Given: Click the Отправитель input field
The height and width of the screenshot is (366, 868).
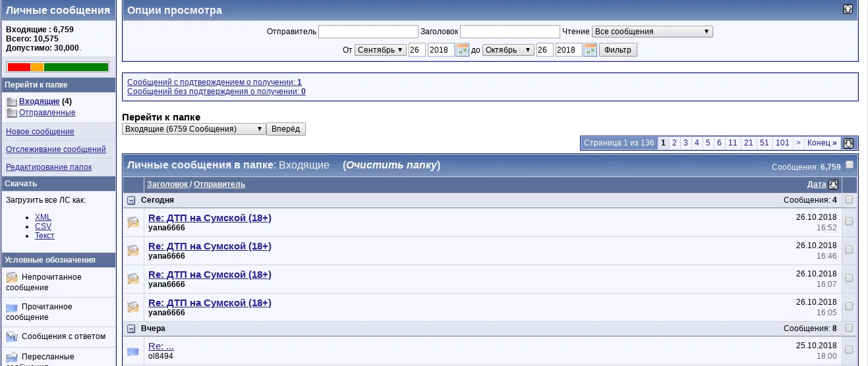Looking at the screenshot, I should coord(368,32).
